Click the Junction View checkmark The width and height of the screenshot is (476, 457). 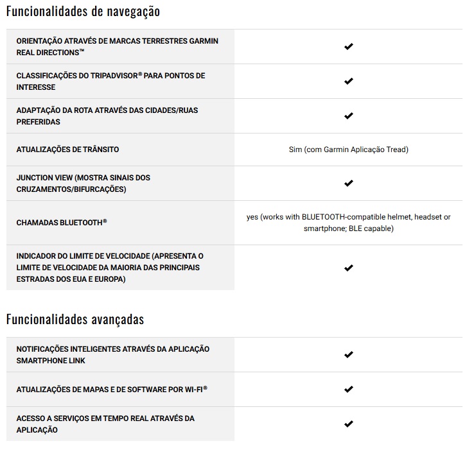pyautogui.click(x=348, y=183)
